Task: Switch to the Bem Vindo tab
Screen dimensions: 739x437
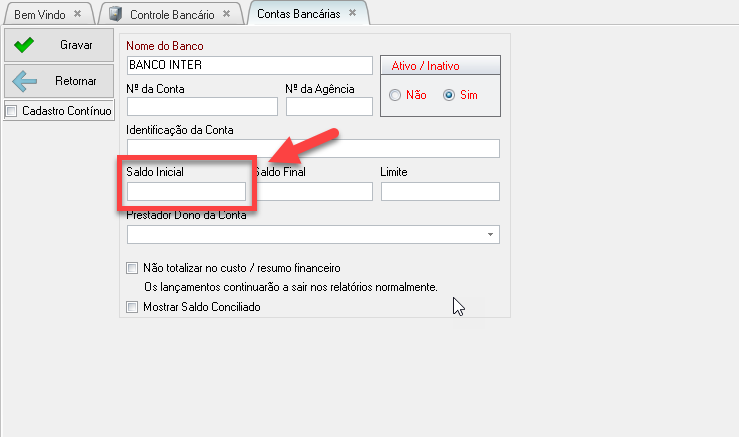Action: pos(39,14)
